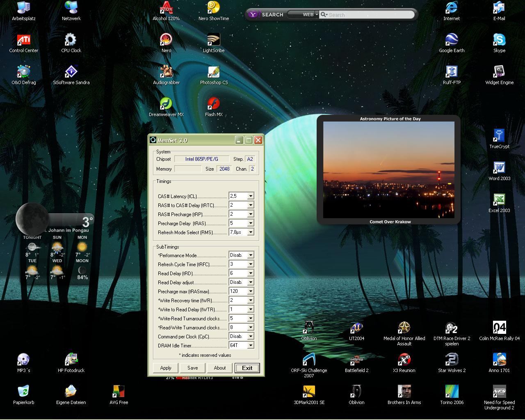Click Memory Size value 2048

tap(224, 169)
